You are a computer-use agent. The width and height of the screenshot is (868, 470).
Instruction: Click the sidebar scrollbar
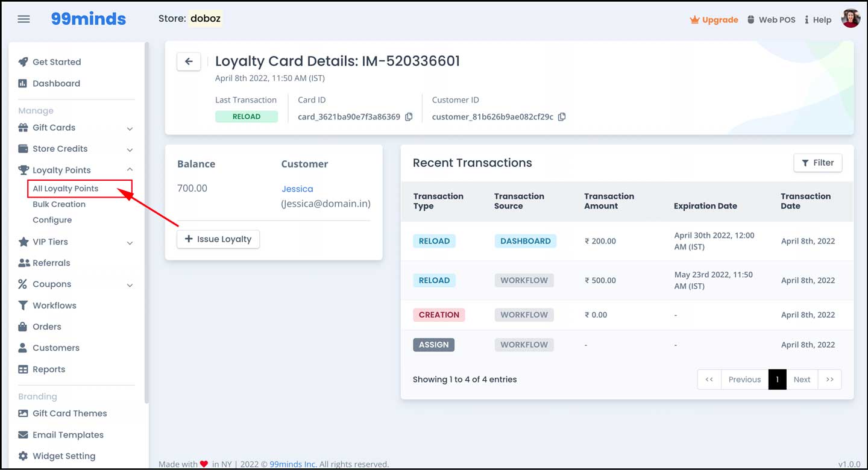coord(146,223)
